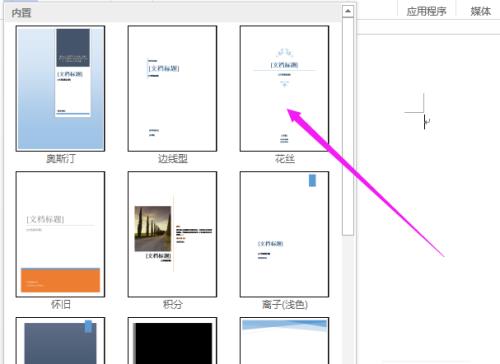
Task: Select the 奥斯汀 cover page thumbnail
Action: [x=60, y=88]
